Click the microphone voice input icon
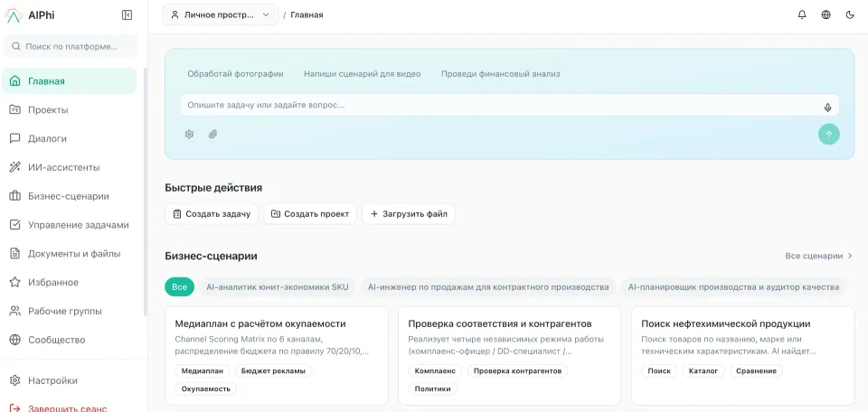The width and height of the screenshot is (868, 412). (x=827, y=108)
